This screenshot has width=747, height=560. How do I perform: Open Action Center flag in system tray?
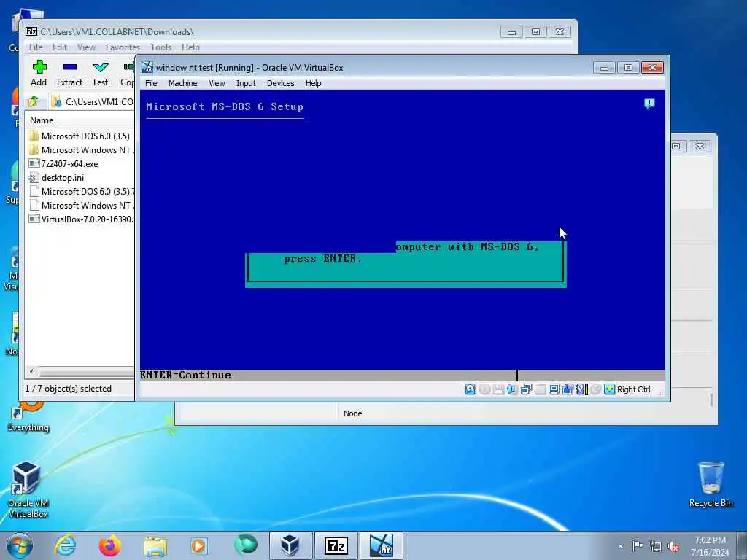click(638, 545)
